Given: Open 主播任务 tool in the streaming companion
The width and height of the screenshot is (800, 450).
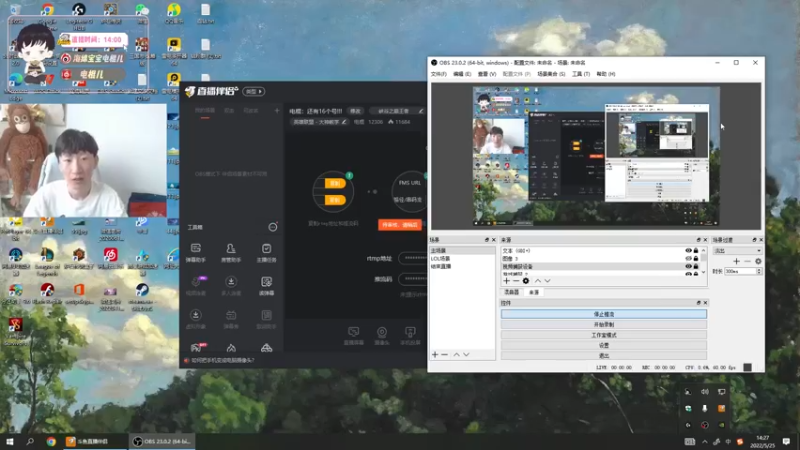Looking at the screenshot, I should click(266, 253).
